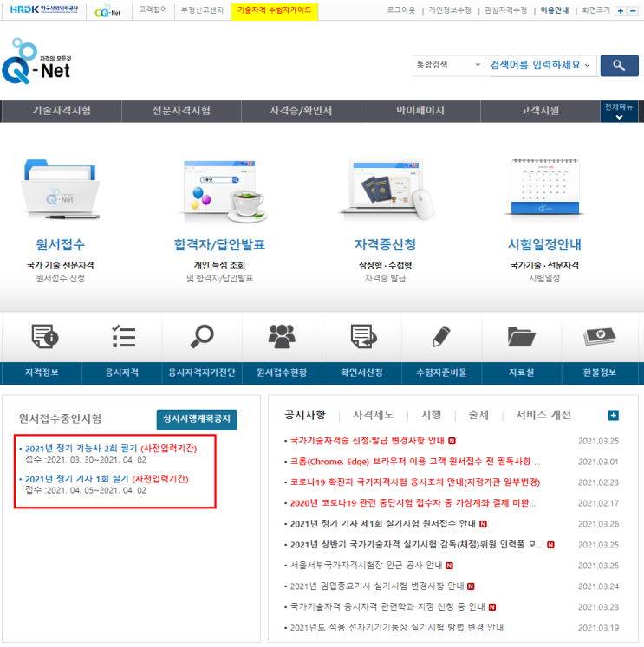This screenshot has height=647, width=644.
Task: Decrease screen size with minus button
Action: click(633, 10)
